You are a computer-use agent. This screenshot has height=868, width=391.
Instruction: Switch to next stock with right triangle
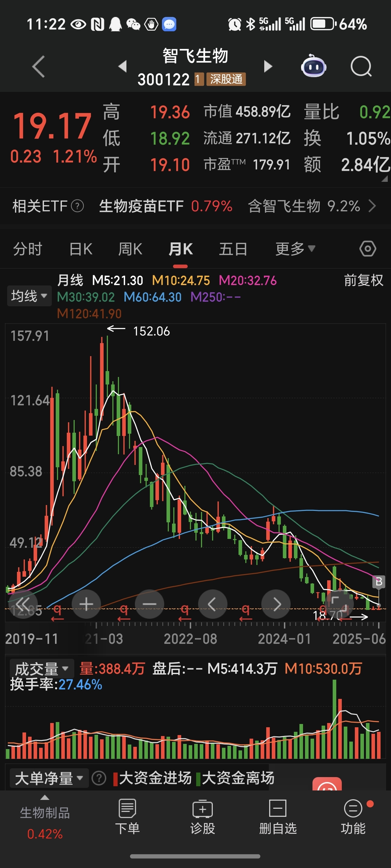(x=268, y=66)
